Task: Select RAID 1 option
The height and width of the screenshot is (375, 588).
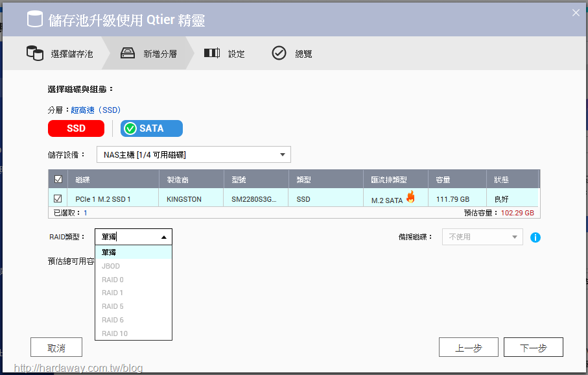Action: tap(134, 293)
